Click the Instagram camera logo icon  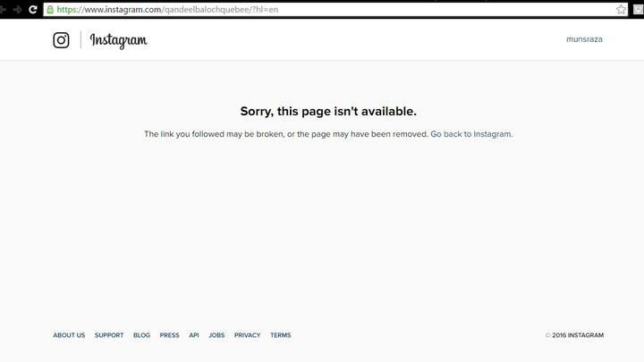click(61, 40)
